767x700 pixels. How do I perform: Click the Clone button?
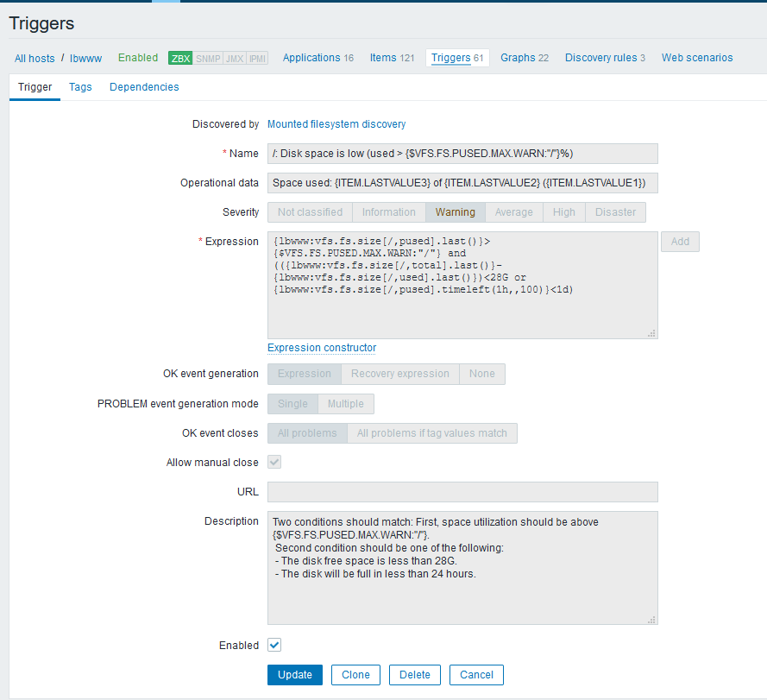355,675
